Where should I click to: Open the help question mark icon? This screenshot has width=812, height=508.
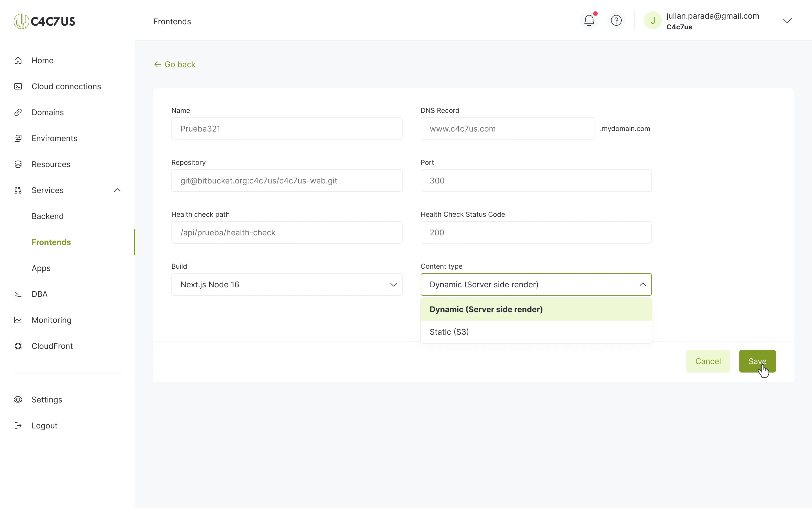point(616,21)
